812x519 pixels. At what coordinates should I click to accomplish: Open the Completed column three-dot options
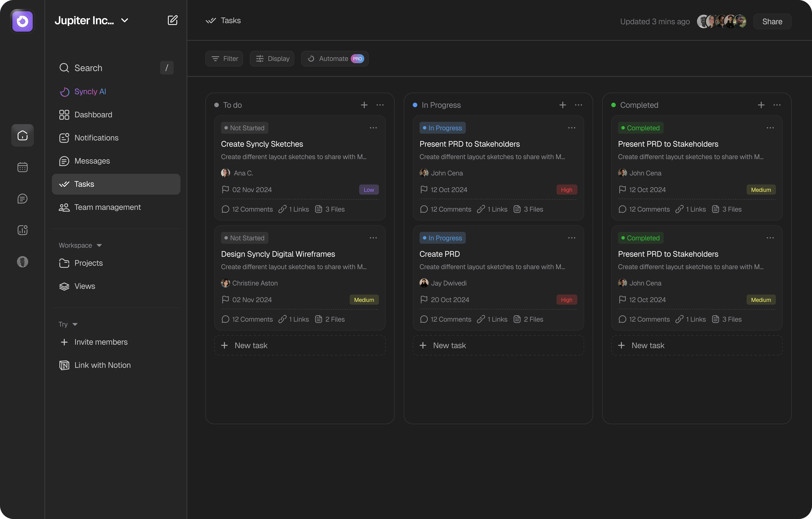click(777, 105)
